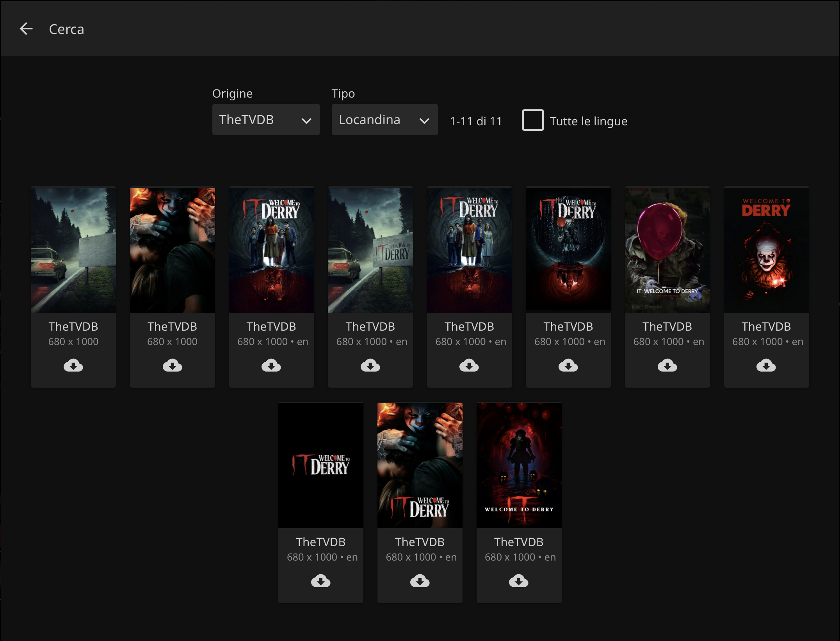Download the sixth poster with the clown in a circle

pos(568,366)
